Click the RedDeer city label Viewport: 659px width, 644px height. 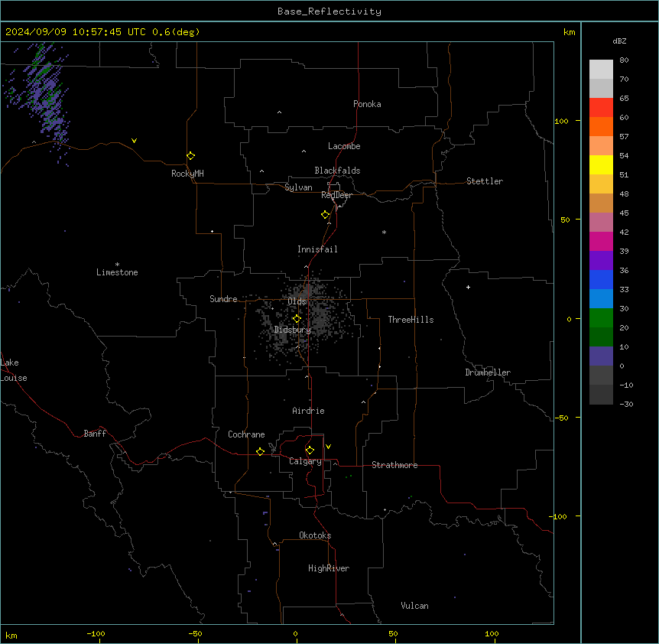tap(336, 195)
